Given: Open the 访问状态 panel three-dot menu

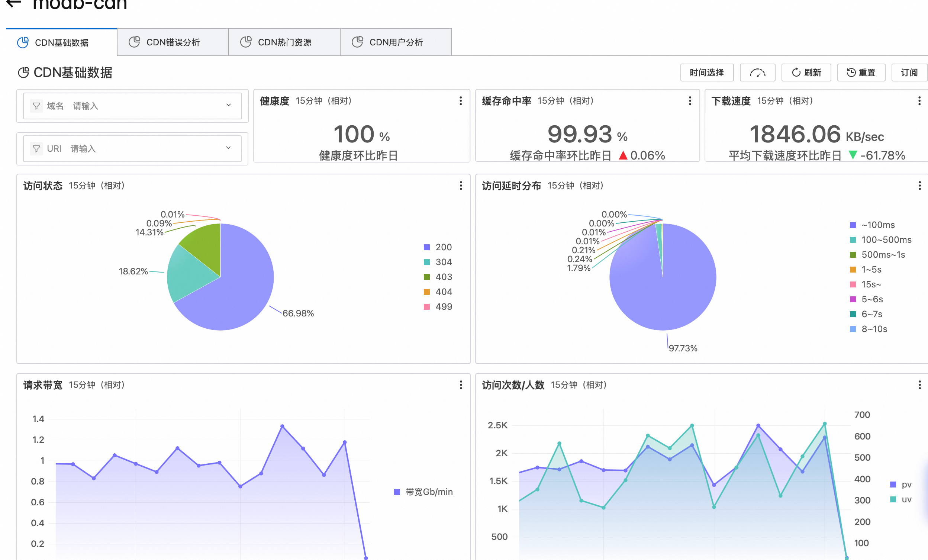Looking at the screenshot, I should [x=460, y=186].
